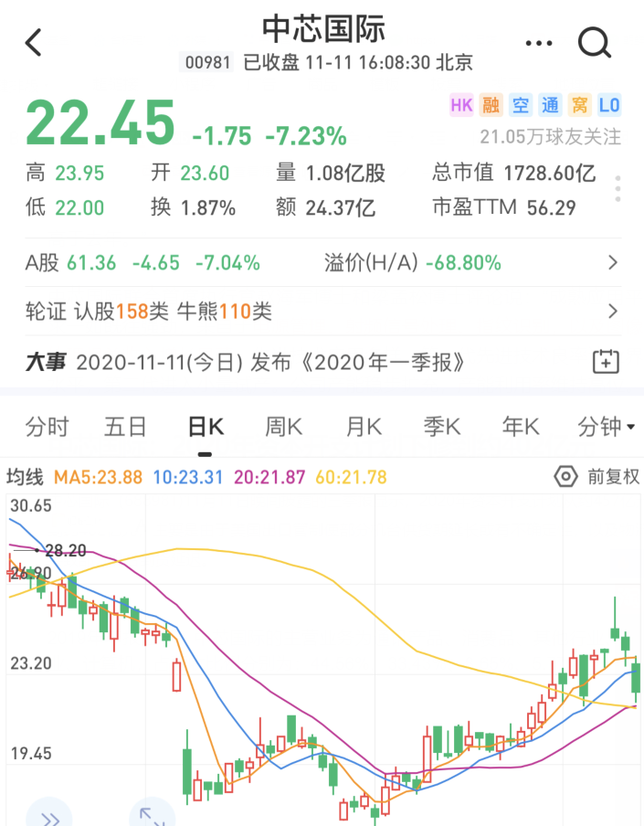Tap 牛熊110类 certificates text
The width and height of the screenshot is (644, 826).
225,312
